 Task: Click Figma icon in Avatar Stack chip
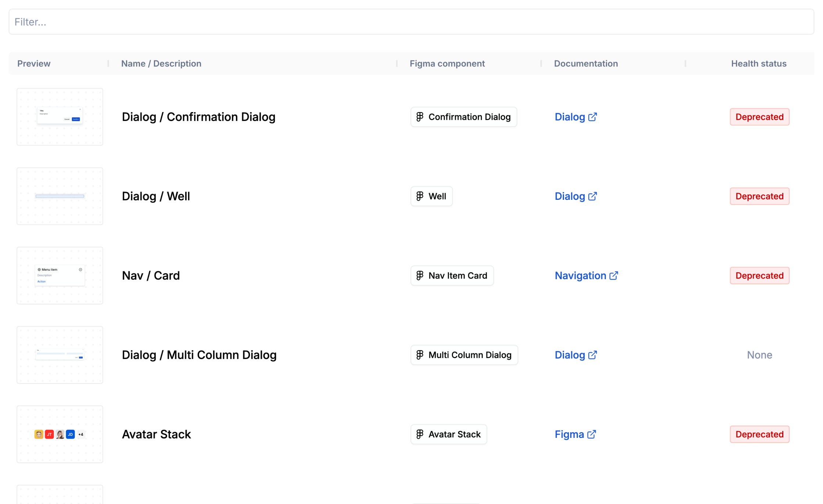coord(420,434)
